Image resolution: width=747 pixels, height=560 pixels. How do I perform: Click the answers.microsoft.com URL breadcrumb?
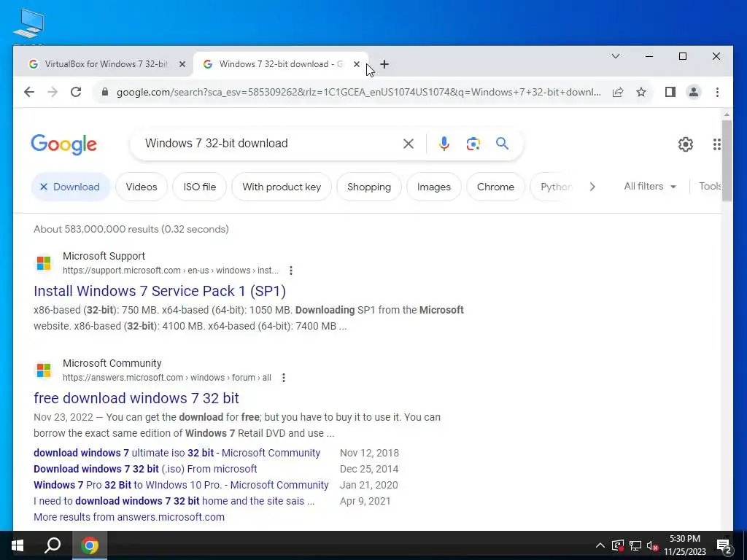[167, 378]
